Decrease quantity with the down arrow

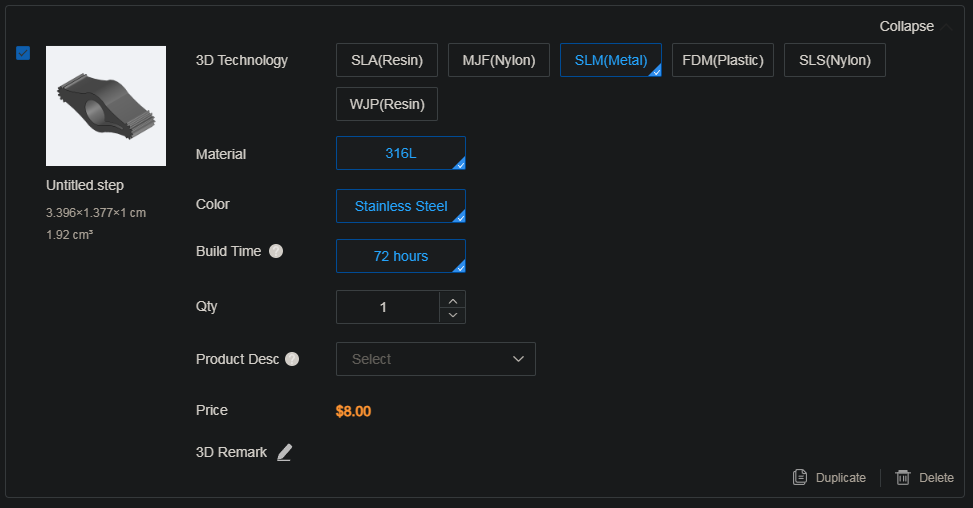pyautogui.click(x=453, y=315)
